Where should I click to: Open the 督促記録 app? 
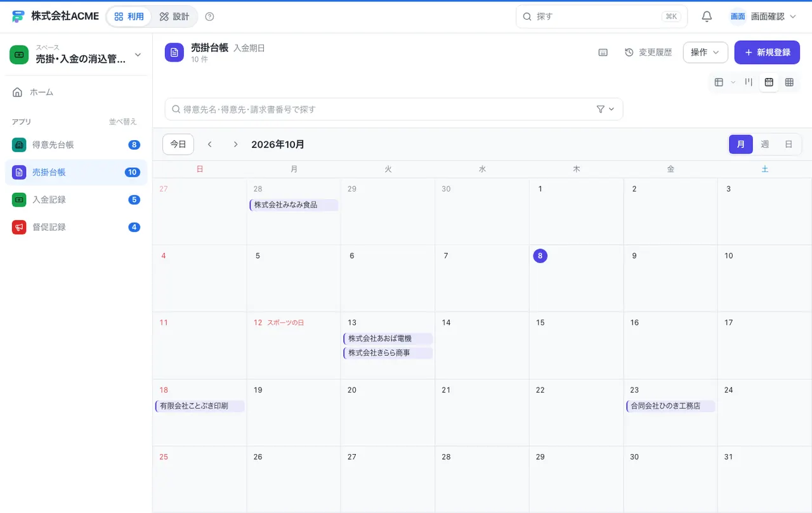(x=76, y=227)
